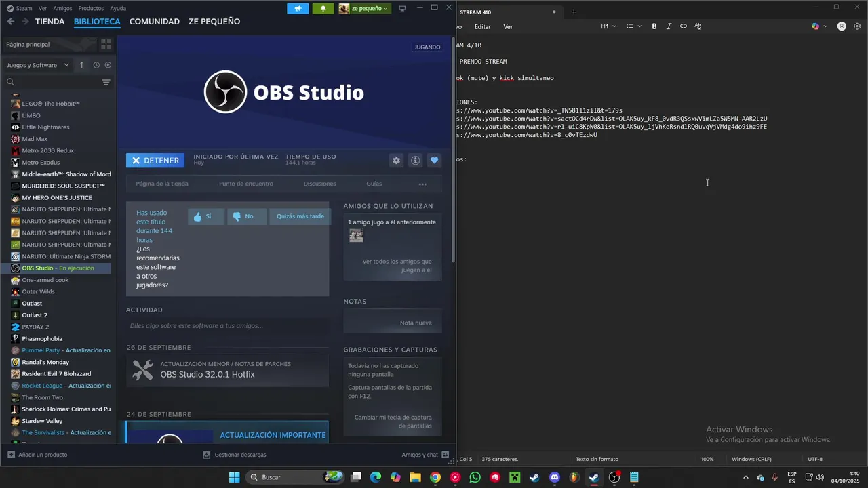Click Cambiar mi tecla de captura
The height and width of the screenshot is (488, 868).
[393, 422]
